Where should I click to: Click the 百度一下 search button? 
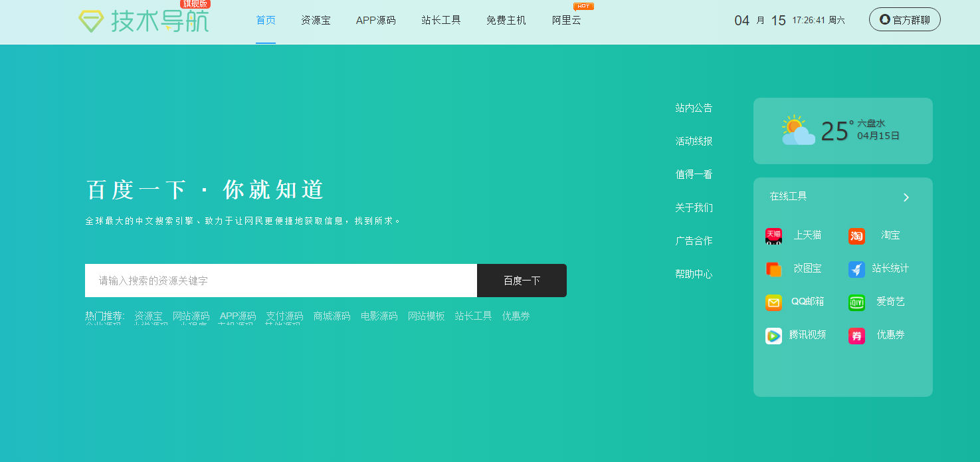pyautogui.click(x=522, y=281)
